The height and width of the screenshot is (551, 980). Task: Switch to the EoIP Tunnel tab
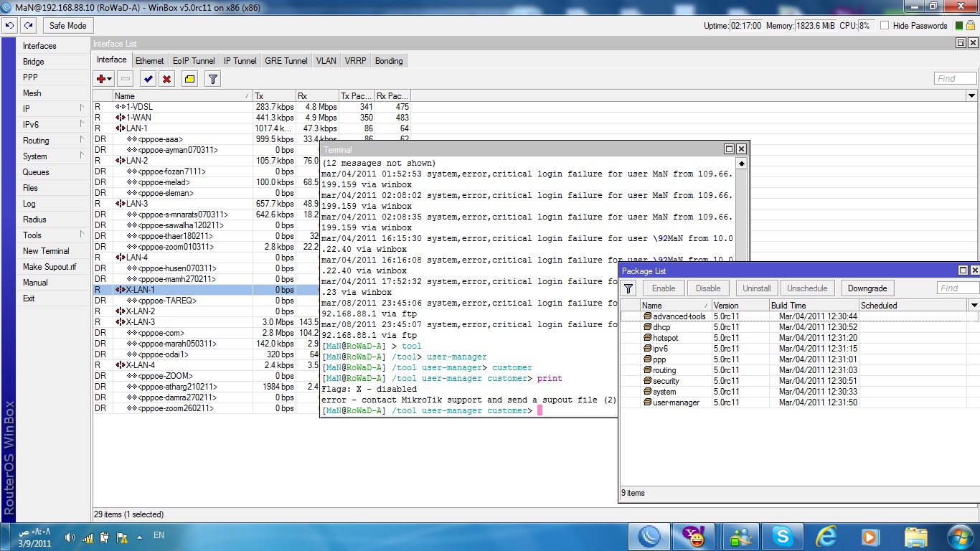(194, 61)
